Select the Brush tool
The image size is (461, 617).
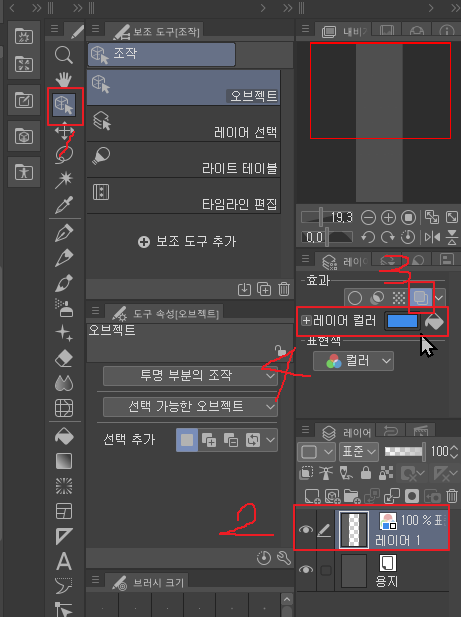point(64,283)
